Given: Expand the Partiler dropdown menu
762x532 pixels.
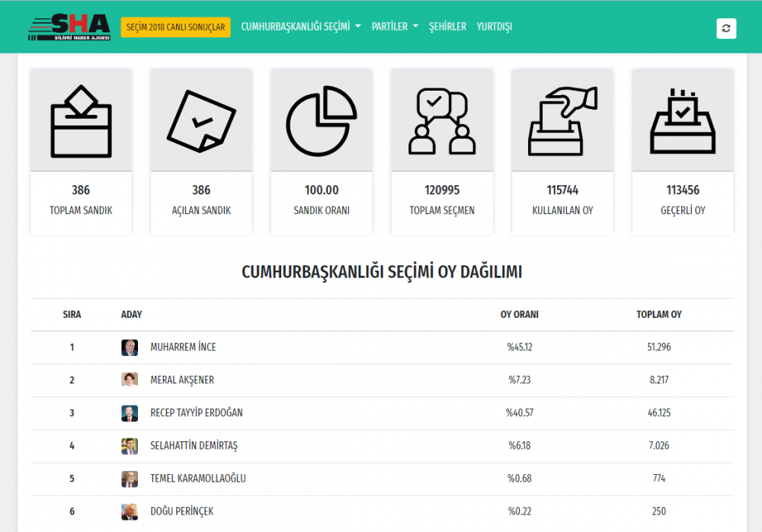Looking at the screenshot, I should click(395, 27).
